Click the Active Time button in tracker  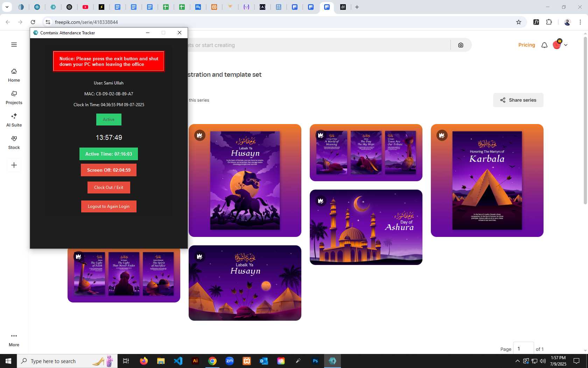(x=108, y=154)
